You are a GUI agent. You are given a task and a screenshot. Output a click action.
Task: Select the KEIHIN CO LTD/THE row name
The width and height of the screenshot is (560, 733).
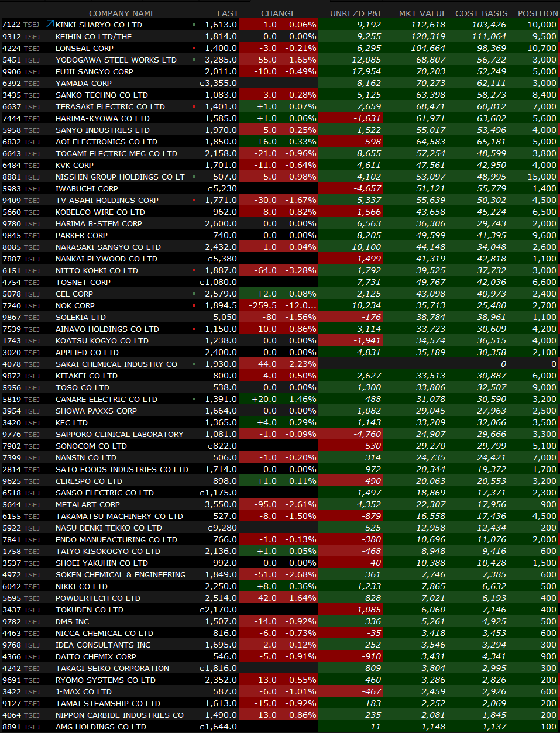point(94,36)
